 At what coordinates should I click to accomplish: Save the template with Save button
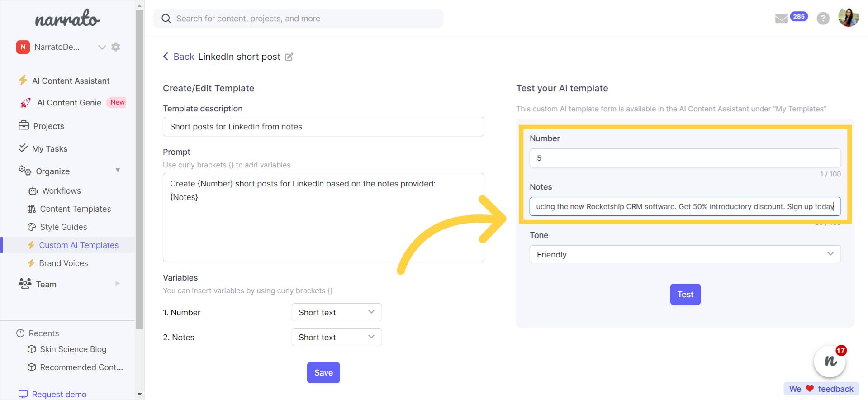pyautogui.click(x=323, y=372)
